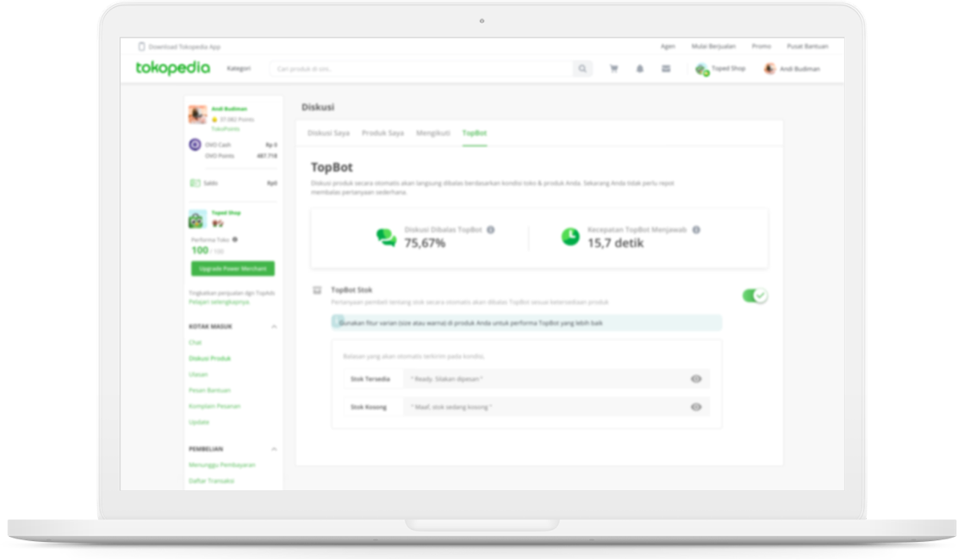
Task: Click the shop badge icons under Toped Shop
Action: pos(217,223)
